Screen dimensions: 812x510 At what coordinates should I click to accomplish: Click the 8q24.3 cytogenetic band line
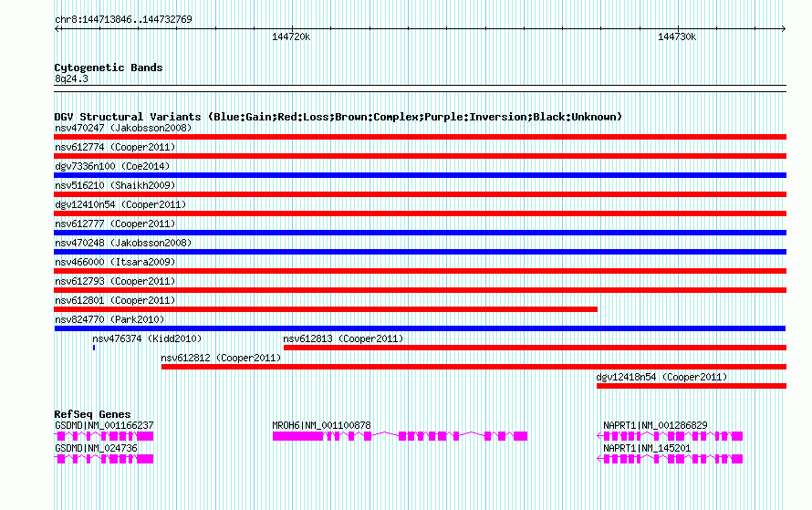pos(420,88)
